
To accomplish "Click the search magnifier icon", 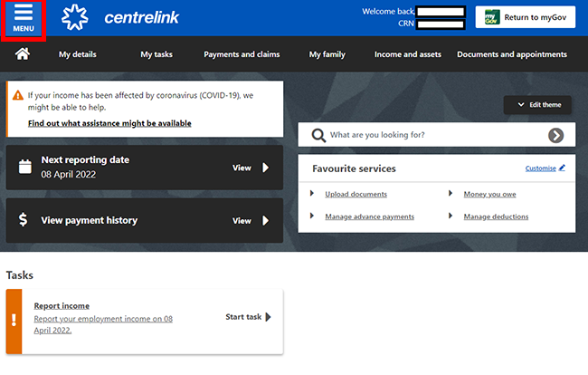I will pyautogui.click(x=318, y=135).
